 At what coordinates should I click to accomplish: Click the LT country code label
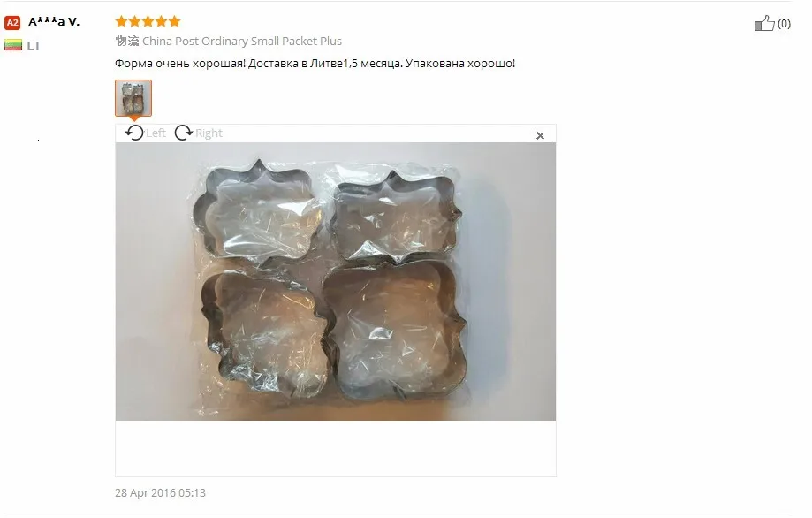click(34, 46)
